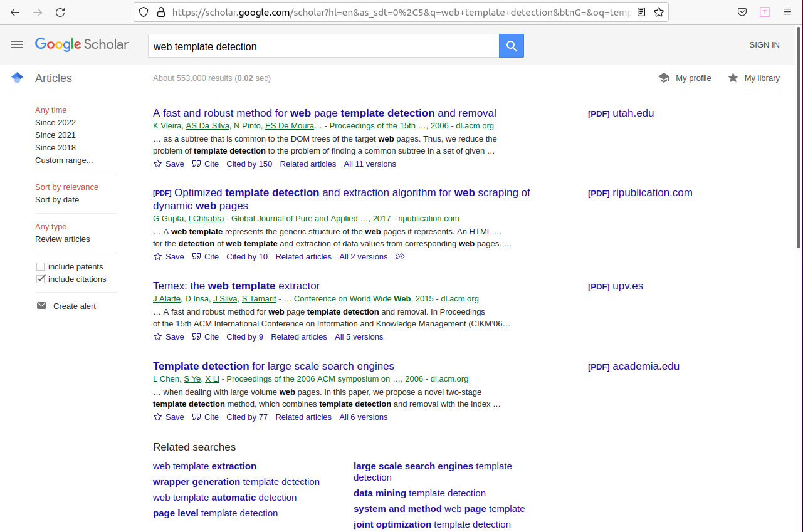This screenshot has width=803, height=532.
Task: Click the blue Scholar Articles icon
Action: [18, 78]
